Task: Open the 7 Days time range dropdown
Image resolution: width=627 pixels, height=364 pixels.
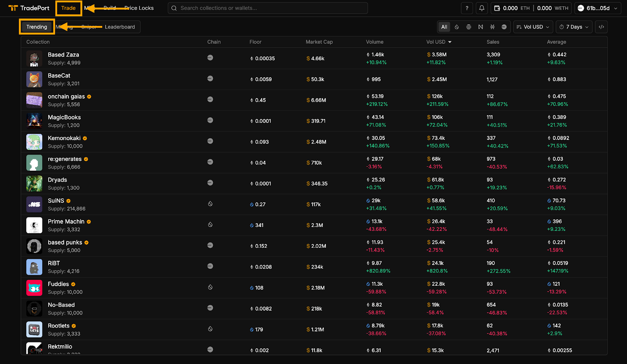Action: [574, 27]
